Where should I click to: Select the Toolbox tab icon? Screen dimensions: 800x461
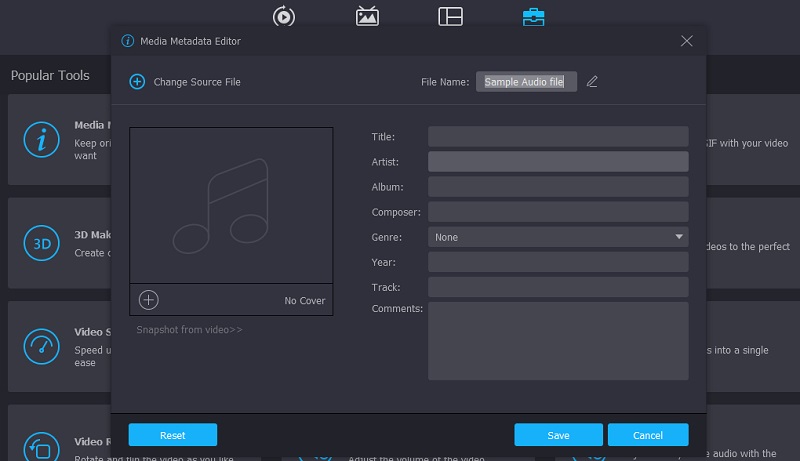click(533, 16)
